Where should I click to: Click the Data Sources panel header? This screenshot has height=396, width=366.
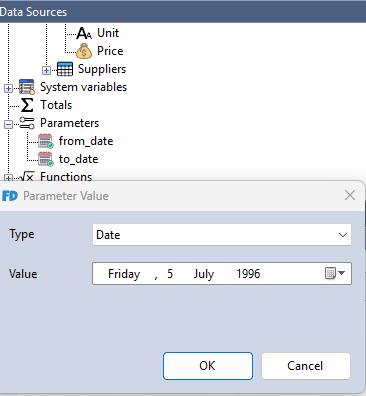click(x=183, y=12)
